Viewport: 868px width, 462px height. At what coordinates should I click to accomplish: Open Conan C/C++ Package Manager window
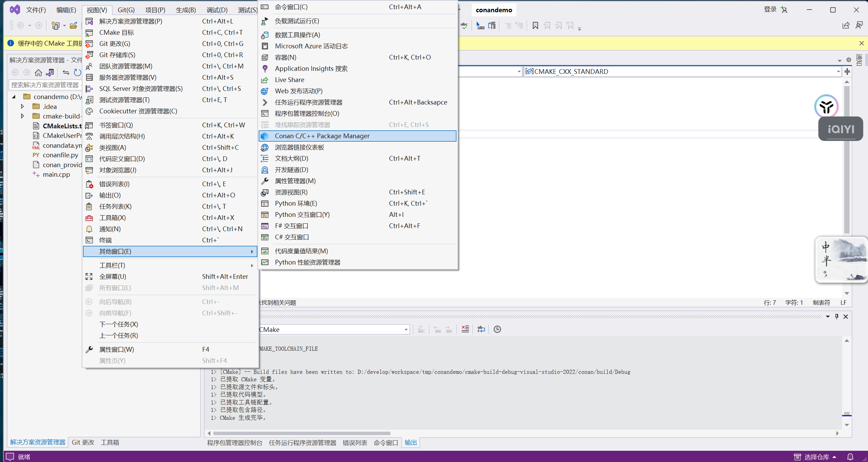(x=357, y=136)
